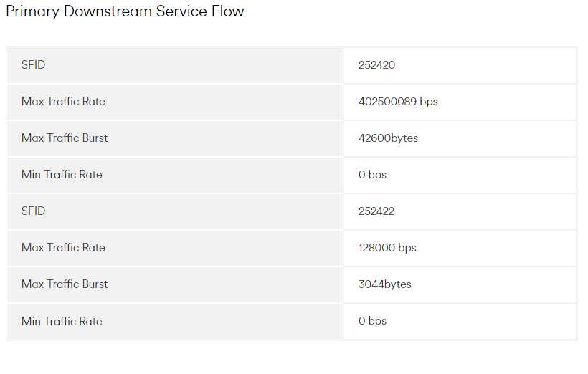The image size is (588, 374).
Task: Select the first Max Traffic Burst label
Action: coord(65,138)
